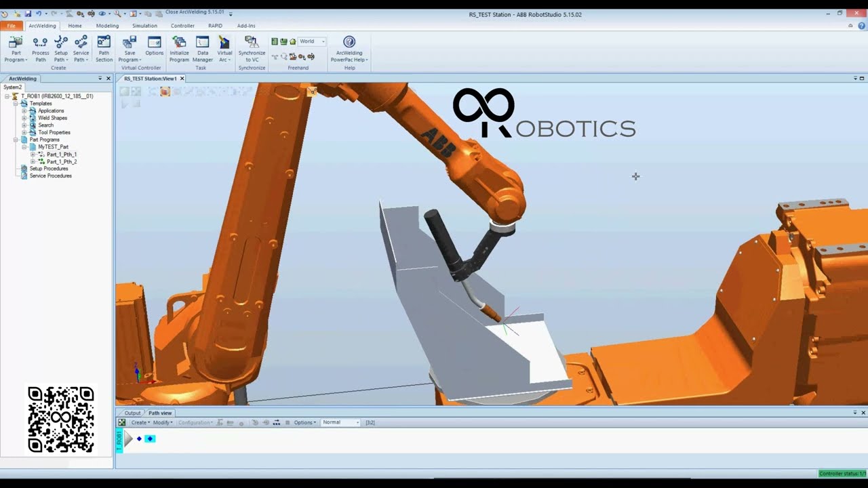
Task: Open the Options dialog from ribbon
Action: [155, 46]
